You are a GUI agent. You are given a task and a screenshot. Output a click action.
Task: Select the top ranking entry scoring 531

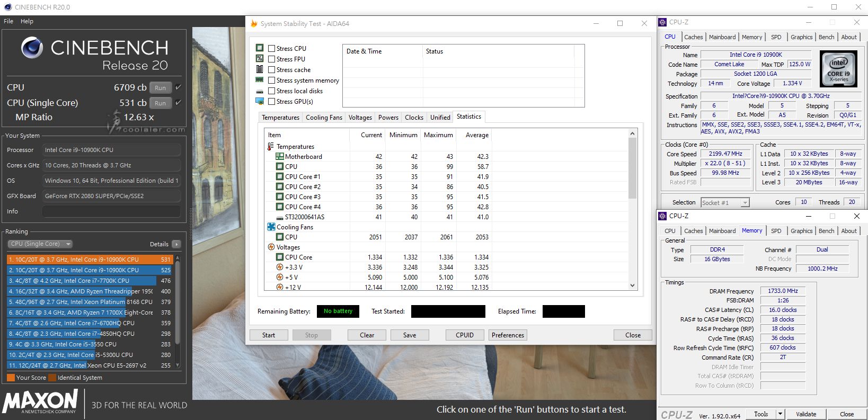point(90,260)
